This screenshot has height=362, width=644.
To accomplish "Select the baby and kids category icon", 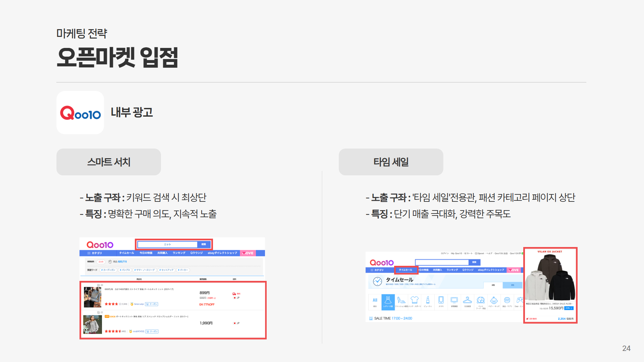I will click(x=494, y=301).
